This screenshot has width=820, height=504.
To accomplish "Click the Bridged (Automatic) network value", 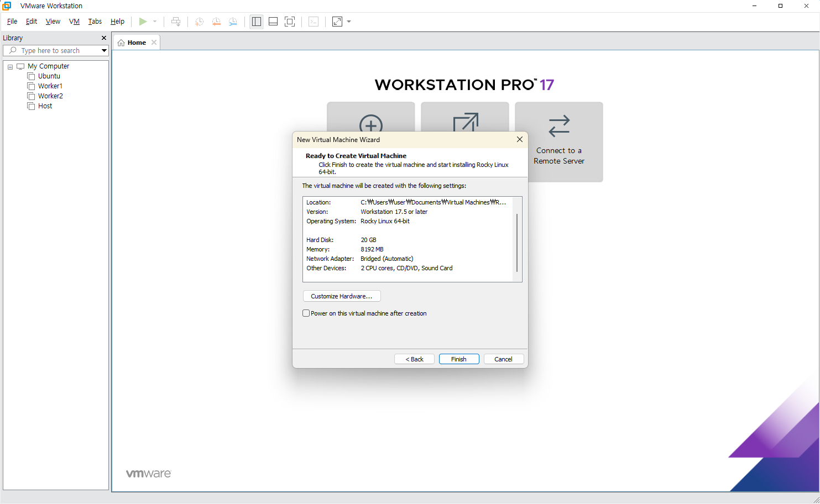I will [x=387, y=259].
